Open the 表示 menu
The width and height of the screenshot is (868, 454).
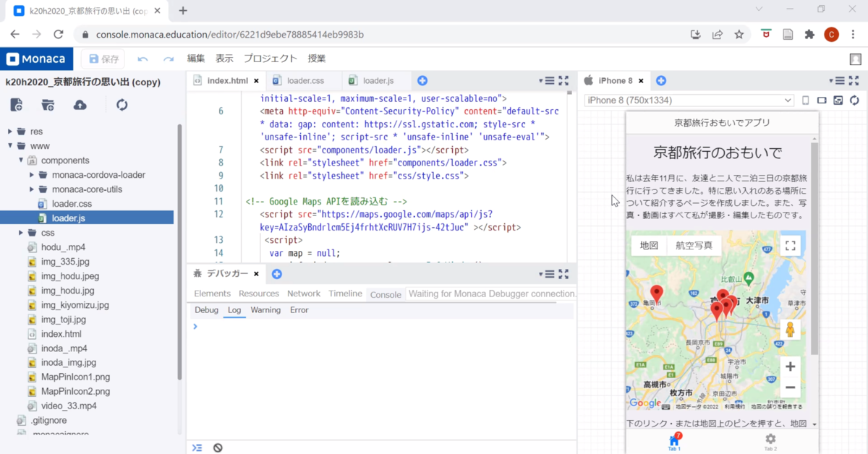tap(224, 59)
